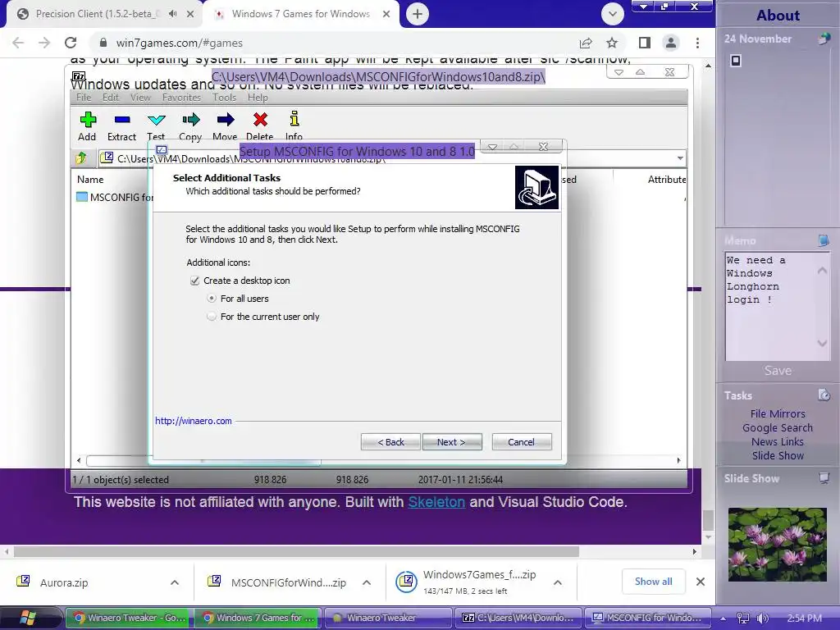The image size is (840, 630).
Task: Open the volume tray icon
Action: pyautogui.click(x=762, y=618)
